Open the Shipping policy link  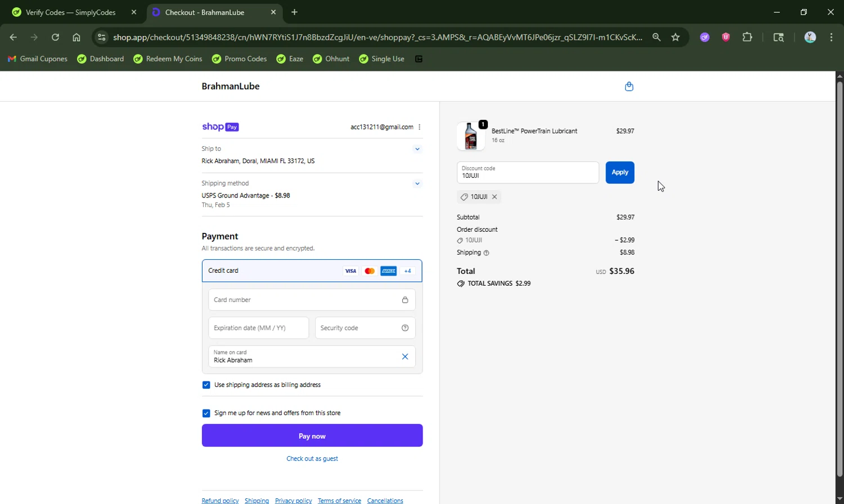click(x=257, y=501)
